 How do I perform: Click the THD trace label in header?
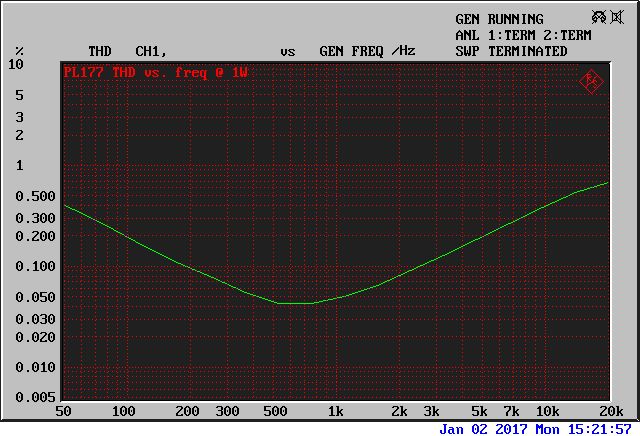pos(100,51)
